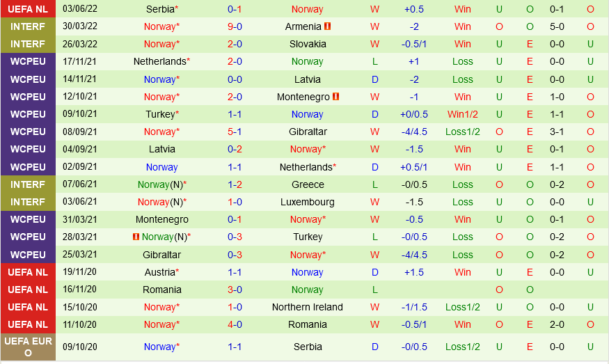Open the 3-0 Romania vs Norway score

pos(235,290)
